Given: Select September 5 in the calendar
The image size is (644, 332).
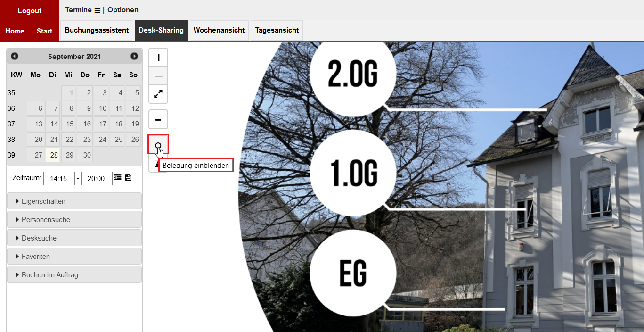Looking at the screenshot, I should 133,93.
